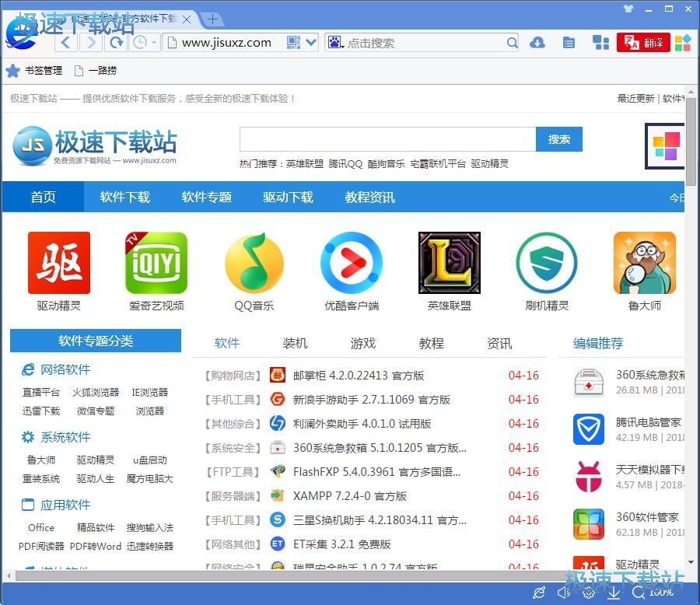Open the 优酷客户端 app icon
700x605 pixels.
click(x=352, y=263)
